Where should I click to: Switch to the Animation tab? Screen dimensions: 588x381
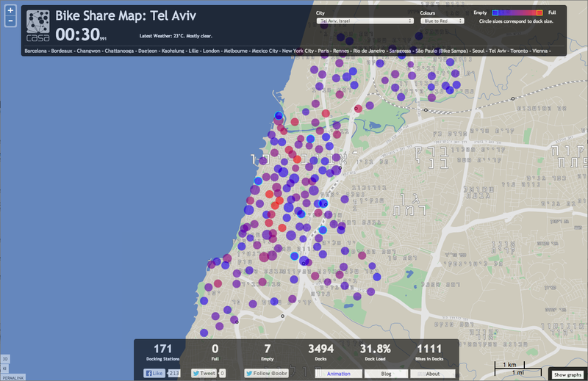(339, 374)
